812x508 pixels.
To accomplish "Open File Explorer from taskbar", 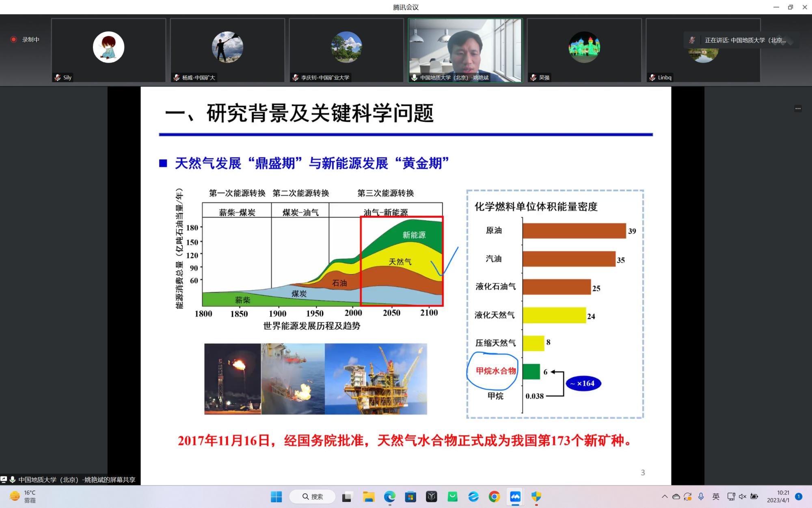I will click(369, 497).
